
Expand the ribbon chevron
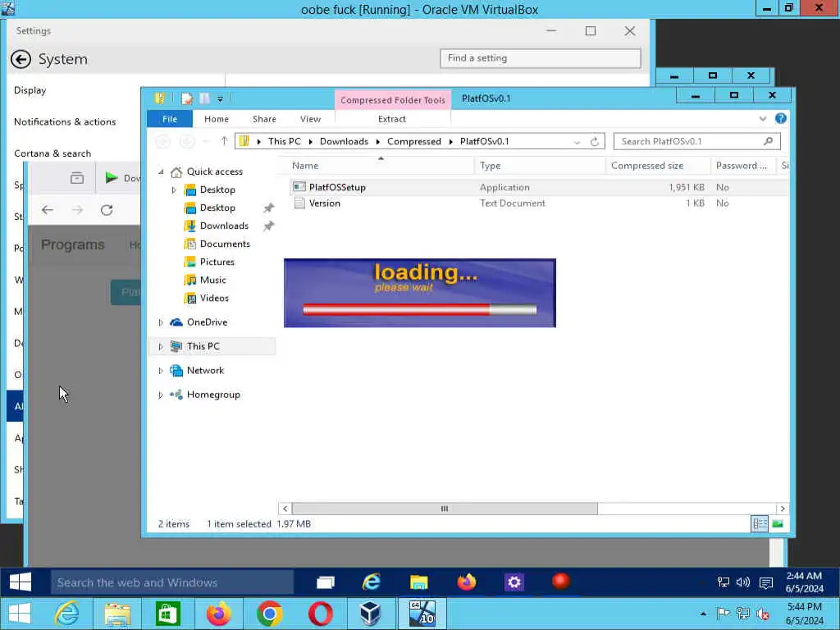pyautogui.click(x=762, y=118)
